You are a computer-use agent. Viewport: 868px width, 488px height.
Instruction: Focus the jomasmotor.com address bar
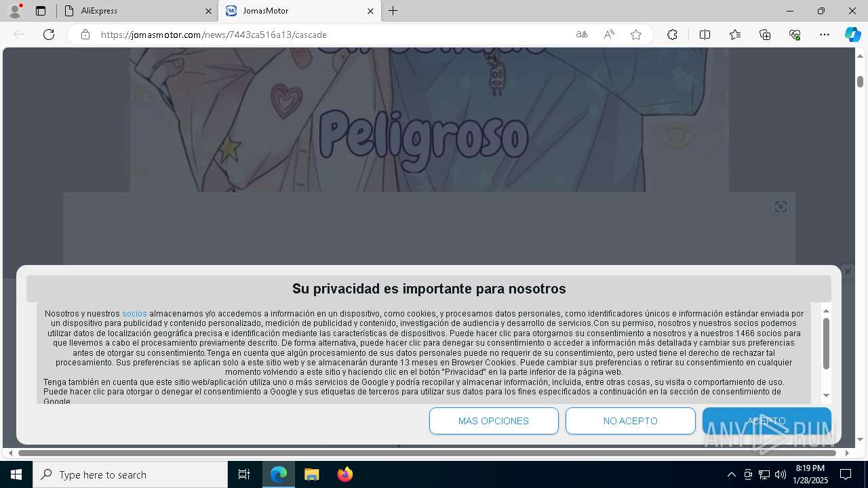tap(332, 35)
